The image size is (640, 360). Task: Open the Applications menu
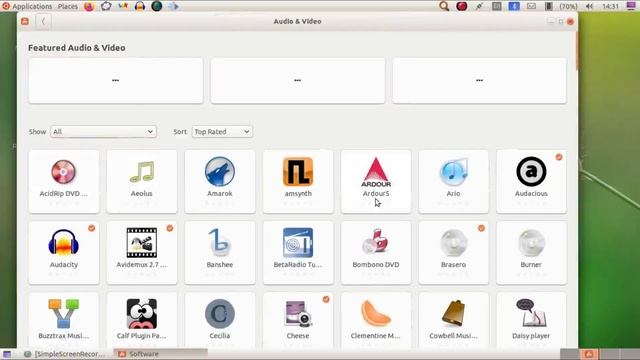pos(27,6)
